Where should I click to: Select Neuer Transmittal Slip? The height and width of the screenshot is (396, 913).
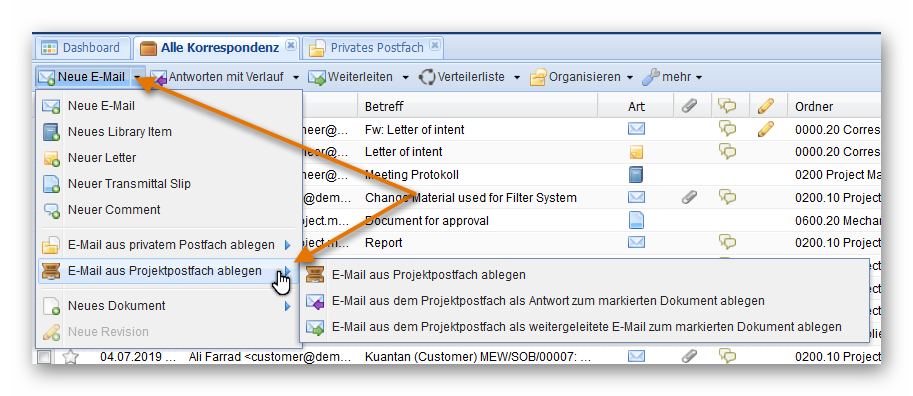tap(169, 183)
